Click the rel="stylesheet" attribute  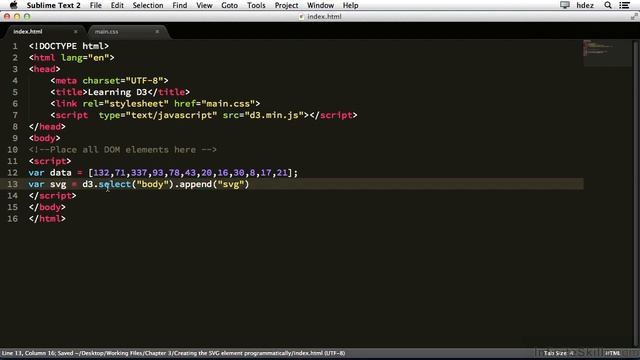[125, 104]
